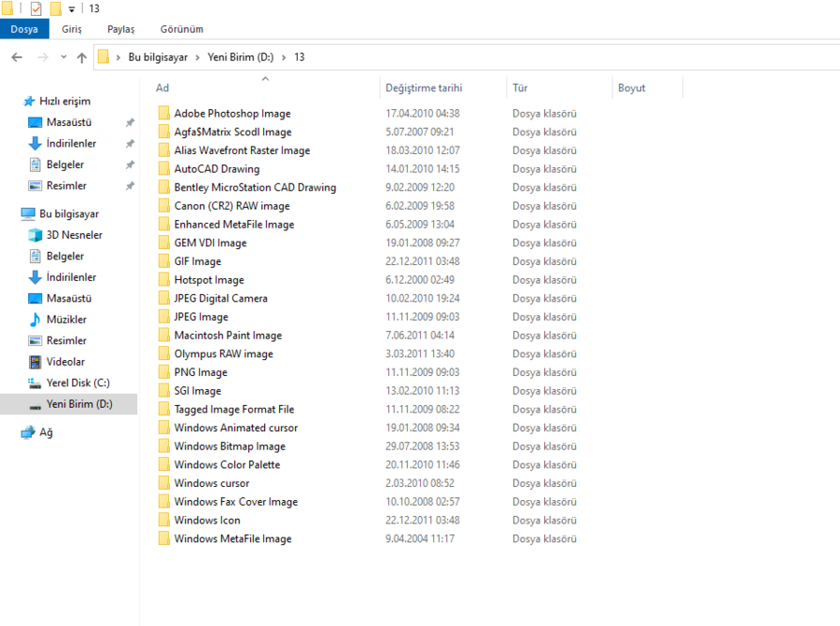Select the Windows Icon folder name
Image resolution: width=840 pixels, height=626 pixels.
coord(207,520)
